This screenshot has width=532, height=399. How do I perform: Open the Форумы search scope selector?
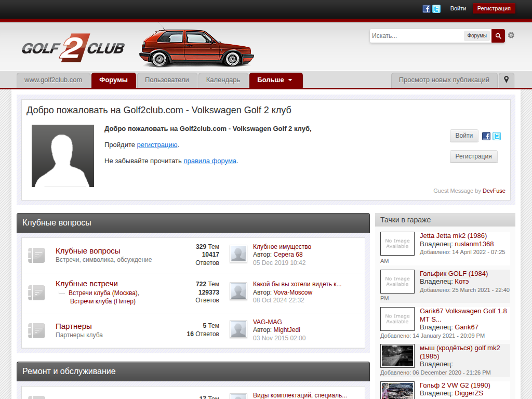pyautogui.click(x=476, y=36)
